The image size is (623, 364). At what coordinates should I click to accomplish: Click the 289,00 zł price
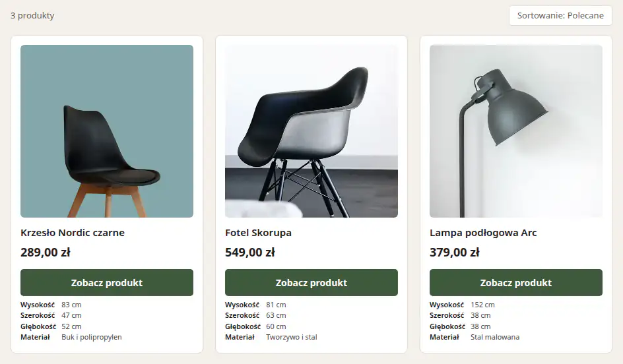[x=46, y=253]
